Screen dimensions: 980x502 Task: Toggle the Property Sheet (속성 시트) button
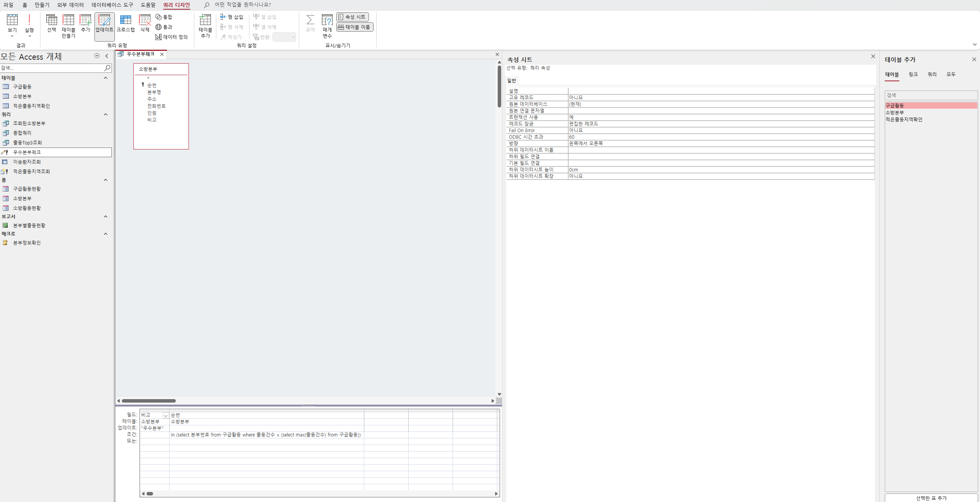point(352,17)
